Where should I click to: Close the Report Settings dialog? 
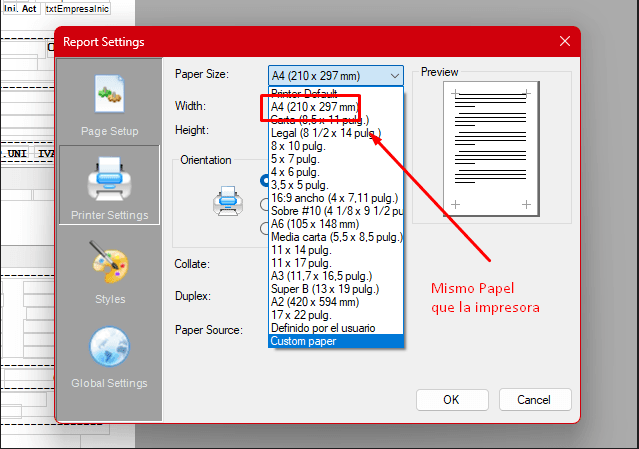[x=565, y=41]
